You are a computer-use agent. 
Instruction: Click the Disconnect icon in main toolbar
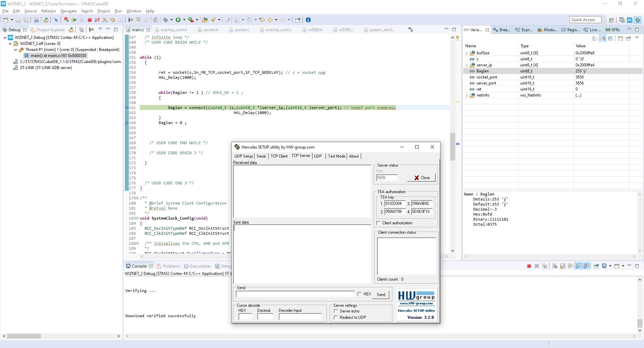click(x=97, y=20)
